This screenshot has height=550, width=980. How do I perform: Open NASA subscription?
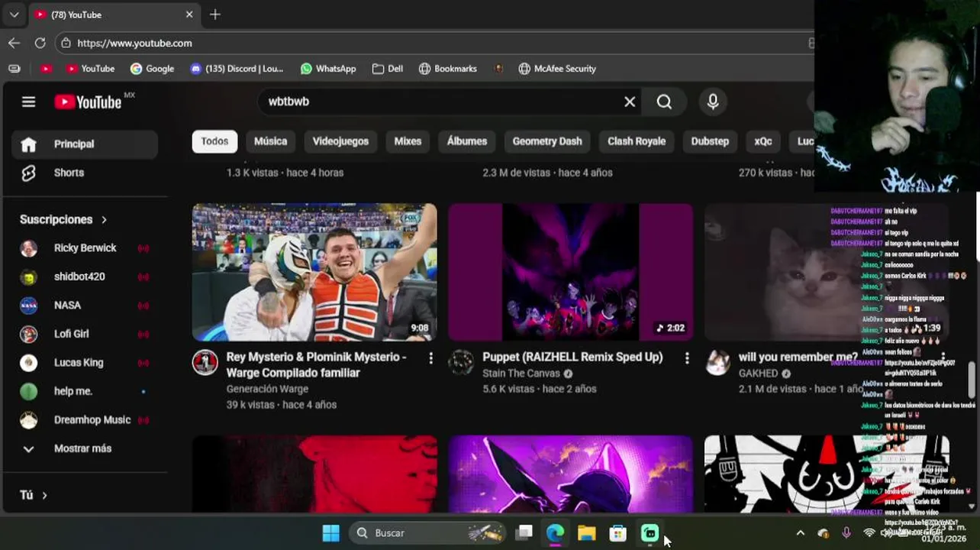coord(85,306)
